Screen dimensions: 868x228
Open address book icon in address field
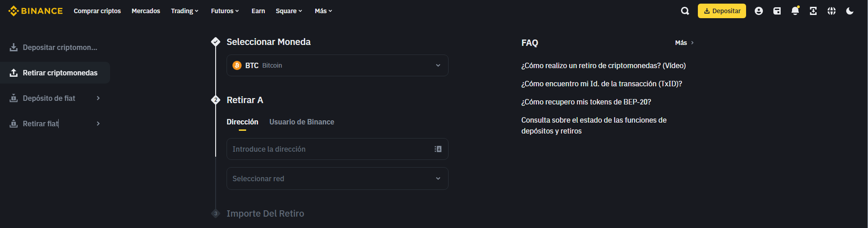(438, 149)
